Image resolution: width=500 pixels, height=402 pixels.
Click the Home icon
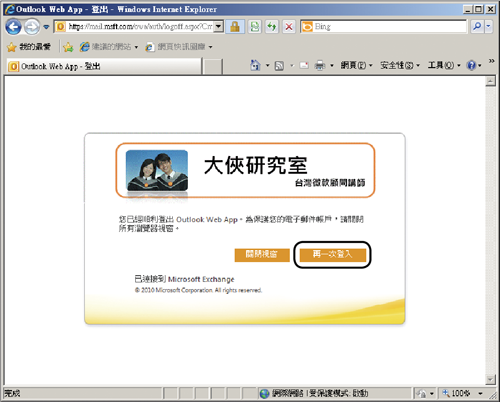[x=255, y=65]
